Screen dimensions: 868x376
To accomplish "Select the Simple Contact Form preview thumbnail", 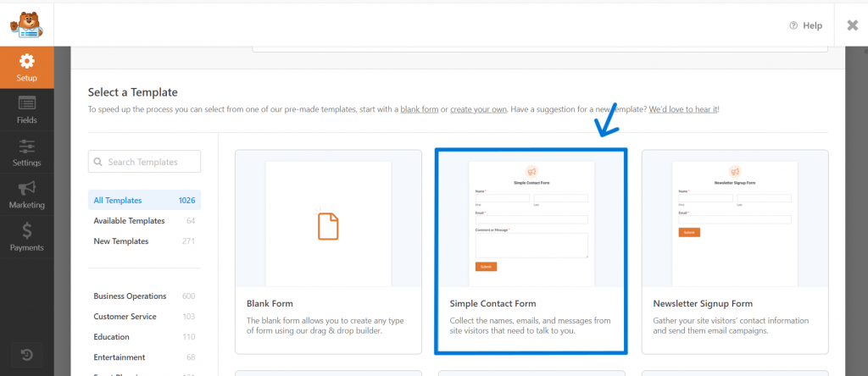I will tap(531, 224).
